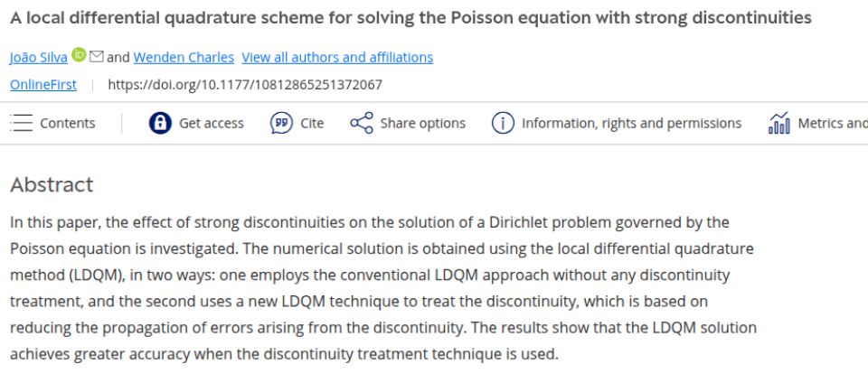The height and width of the screenshot is (383, 868).
Task: Select the Cite text label
Action: (312, 123)
